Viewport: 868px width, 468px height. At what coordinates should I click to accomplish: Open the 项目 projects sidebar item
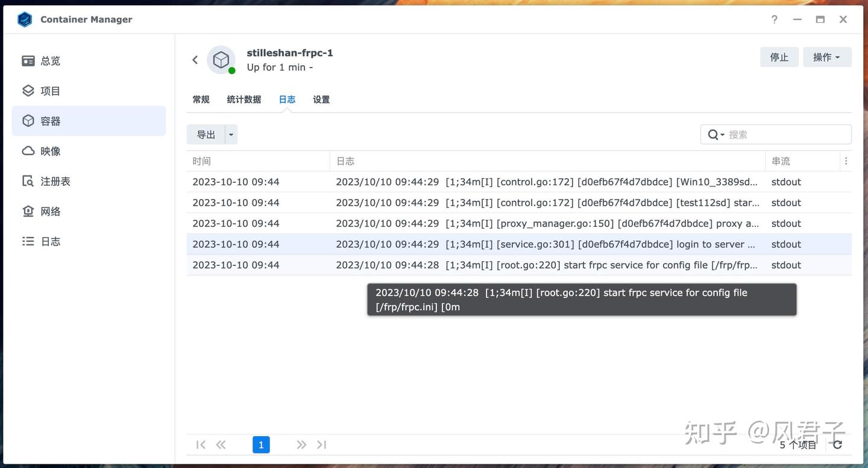pos(89,91)
